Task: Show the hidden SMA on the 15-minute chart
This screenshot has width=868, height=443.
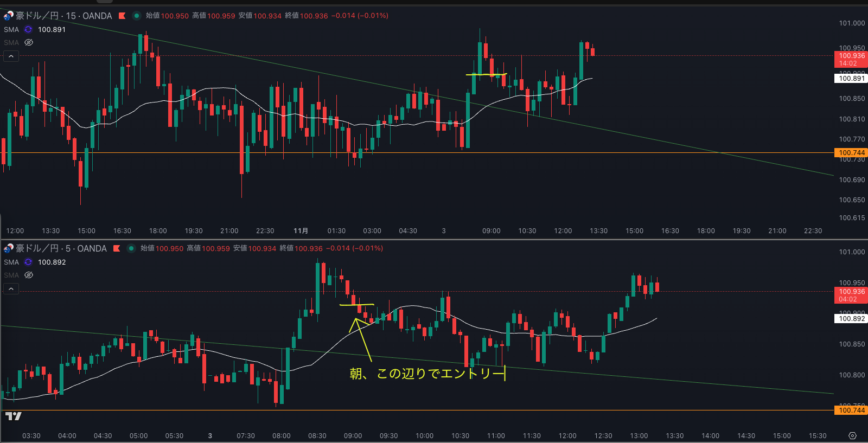Action: click(x=29, y=42)
